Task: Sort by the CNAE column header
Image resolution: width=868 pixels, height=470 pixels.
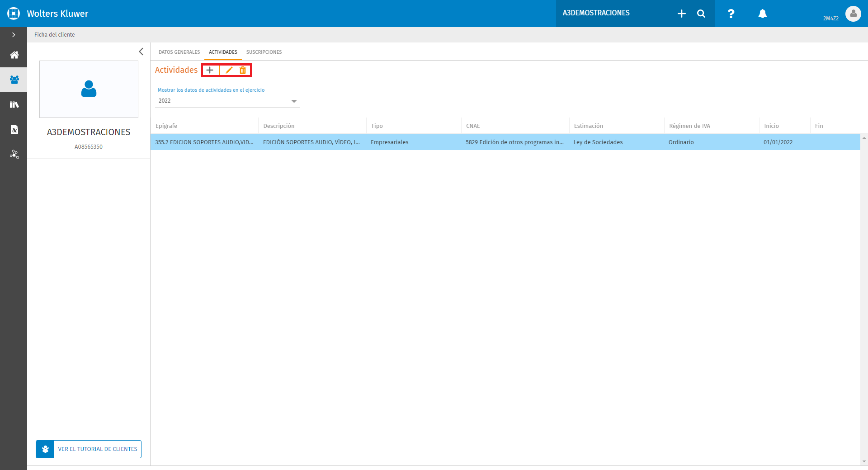Action: [x=515, y=126]
